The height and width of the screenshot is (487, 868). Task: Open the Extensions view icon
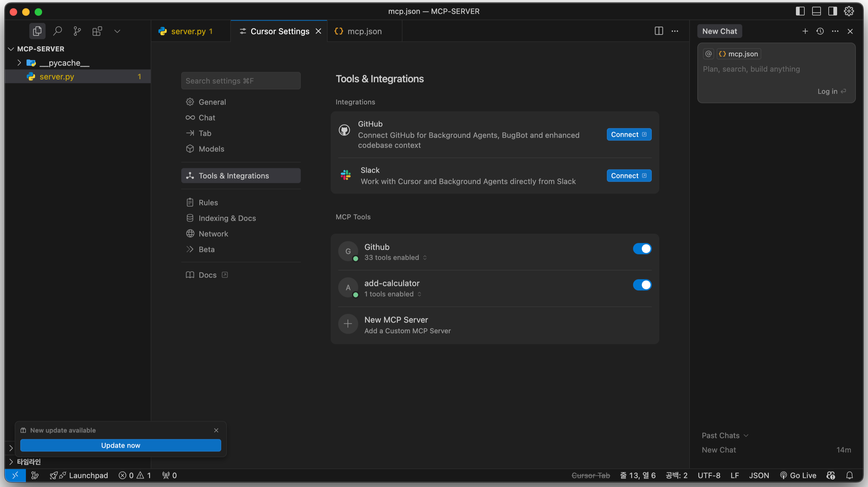click(x=97, y=31)
